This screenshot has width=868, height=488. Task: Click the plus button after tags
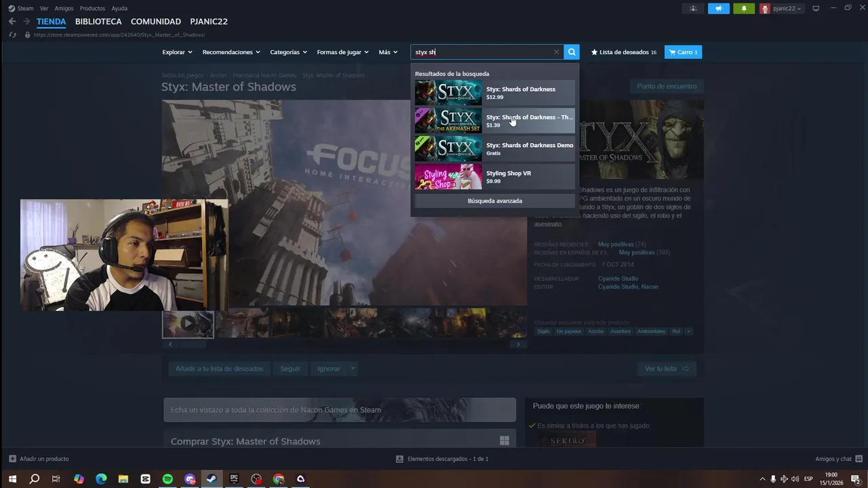tap(688, 331)
